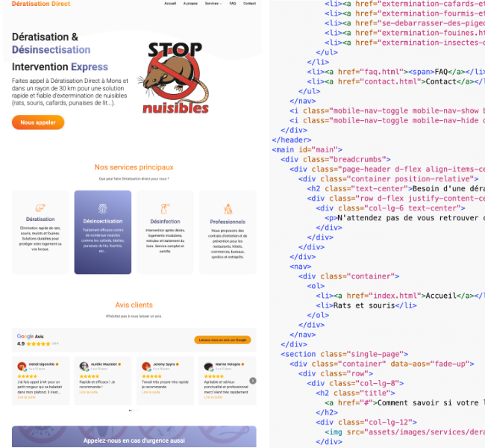Viewport: 485px width, 448px height.
Task: Open the Contact navigation link
Action: point(249,4)
